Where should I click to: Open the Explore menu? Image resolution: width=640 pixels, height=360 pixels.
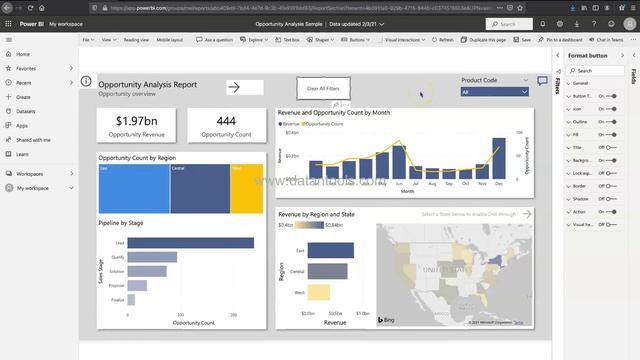pos(254,40)
